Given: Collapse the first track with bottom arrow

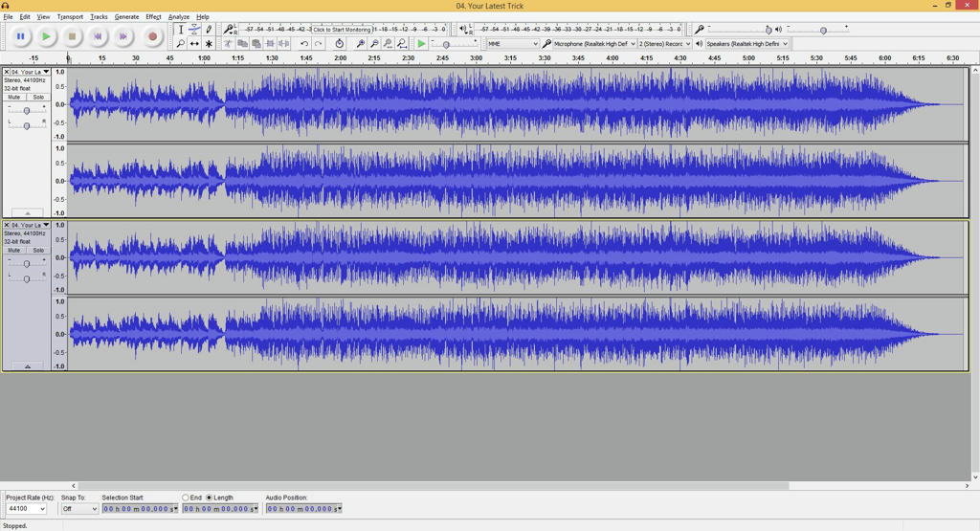Looking at the screenshot, I should coord(27,213).
